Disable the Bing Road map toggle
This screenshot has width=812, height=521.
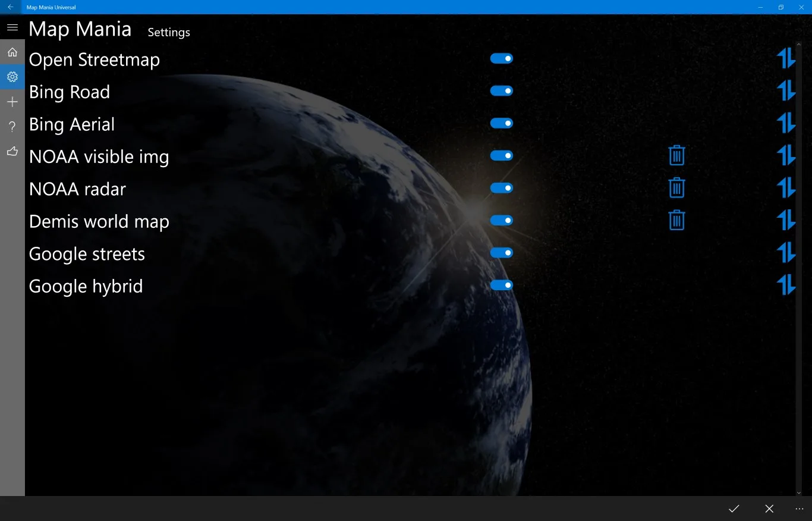pyautogui.click(x=501, y=91)
